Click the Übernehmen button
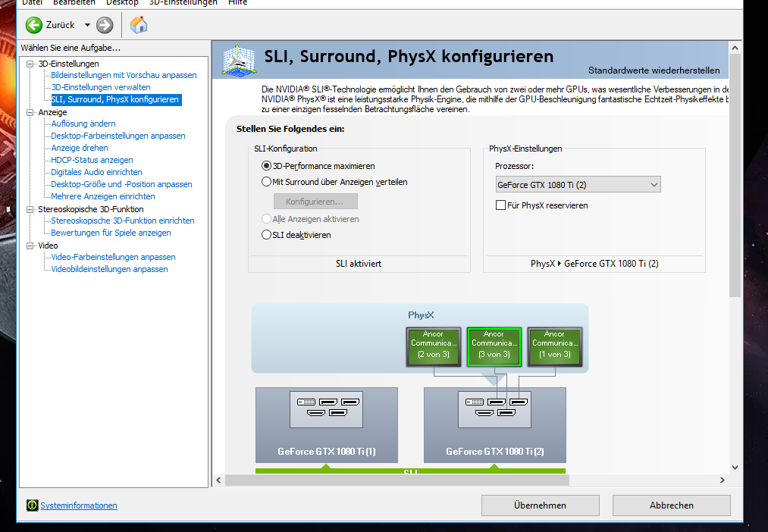 click(541, 505)
